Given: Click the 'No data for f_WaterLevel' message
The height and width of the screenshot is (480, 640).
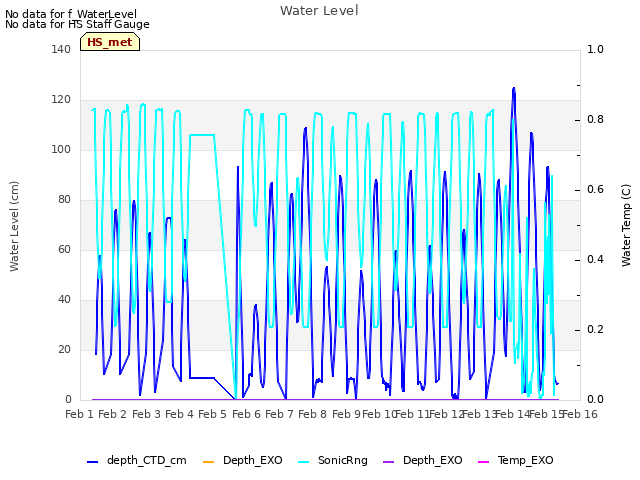Looking at the screenshot, I should 71,14.
